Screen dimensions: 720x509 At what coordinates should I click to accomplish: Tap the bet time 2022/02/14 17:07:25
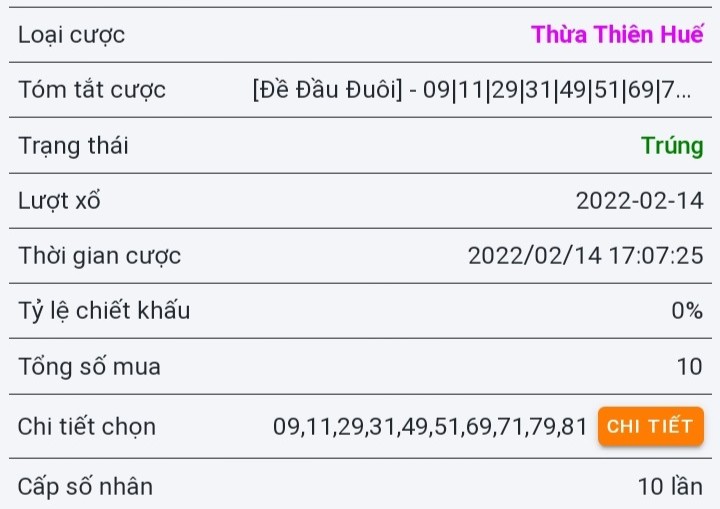point(585,255)
